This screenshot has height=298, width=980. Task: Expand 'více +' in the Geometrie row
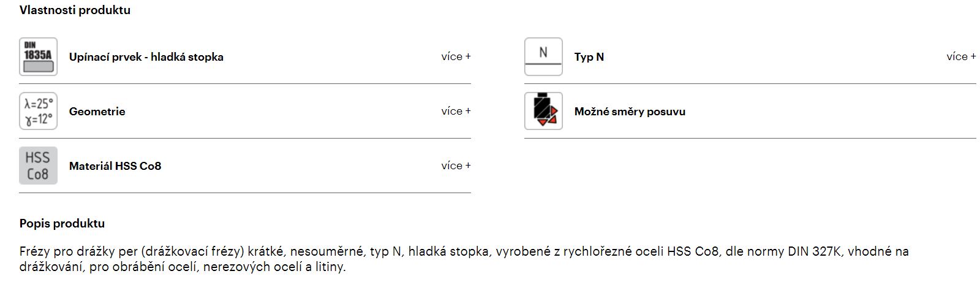[456, 111]
